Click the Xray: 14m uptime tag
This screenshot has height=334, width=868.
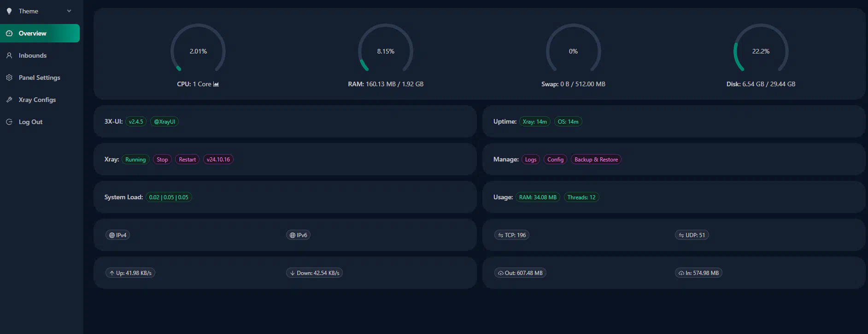(535, 121)
